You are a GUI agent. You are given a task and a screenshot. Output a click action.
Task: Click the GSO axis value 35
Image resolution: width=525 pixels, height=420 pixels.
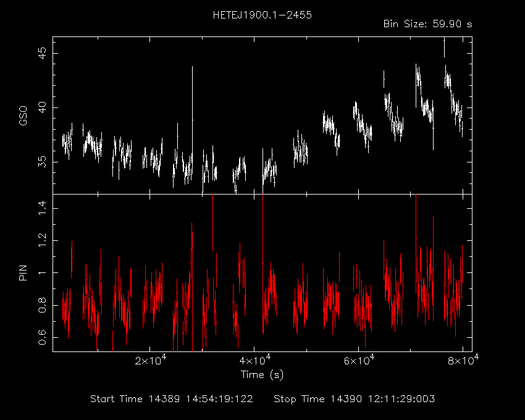pos(43,162)
